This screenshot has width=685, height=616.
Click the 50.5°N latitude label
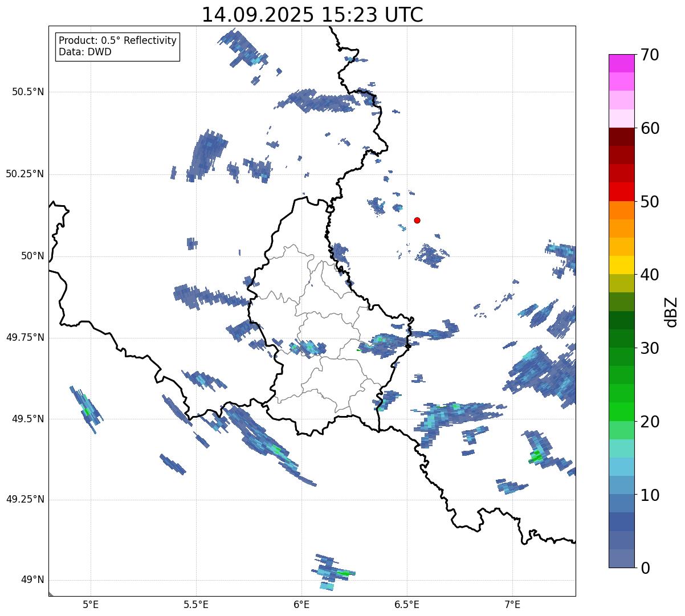tap(28, 92)
